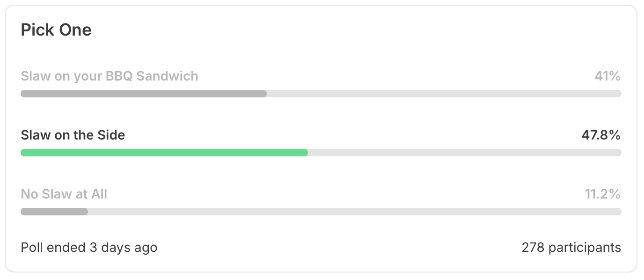Image resolution: width=644 pixels, height=280 pixels.
Task: Click the short gray No Slaw bar
Action: click(x=54, y=212)
